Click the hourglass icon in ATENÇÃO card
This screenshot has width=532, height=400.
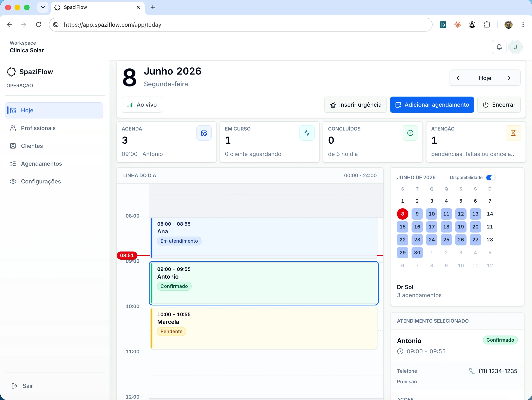[513, 133]
